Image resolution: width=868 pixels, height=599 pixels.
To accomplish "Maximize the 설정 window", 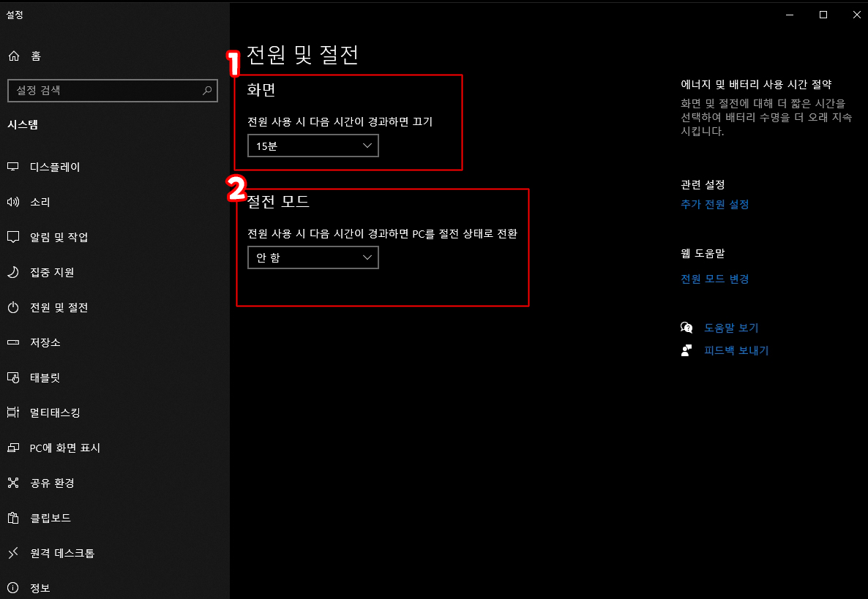I will (x=823, y=15).
